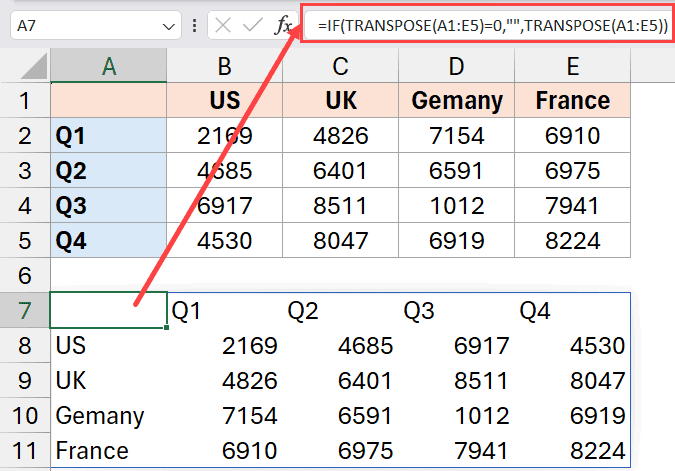Click the three-dot formula bar handle

click(x=195, y=25)
